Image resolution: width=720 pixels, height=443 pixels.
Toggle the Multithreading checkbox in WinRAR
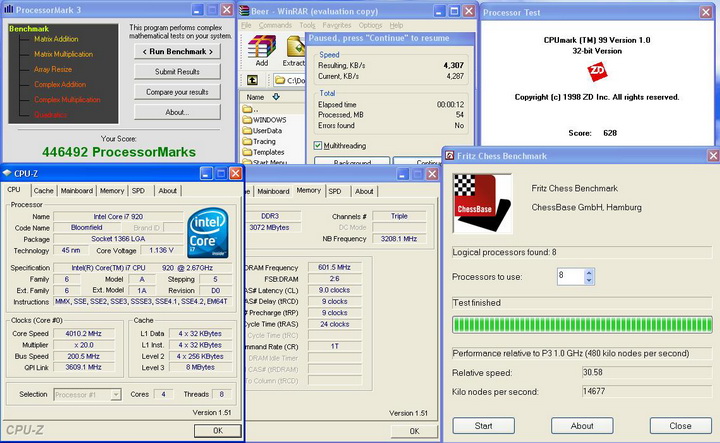coord(318,146)
